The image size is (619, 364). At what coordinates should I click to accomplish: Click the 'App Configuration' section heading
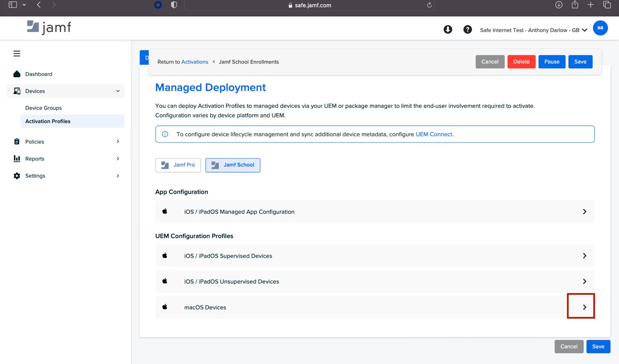coord(182,192)
